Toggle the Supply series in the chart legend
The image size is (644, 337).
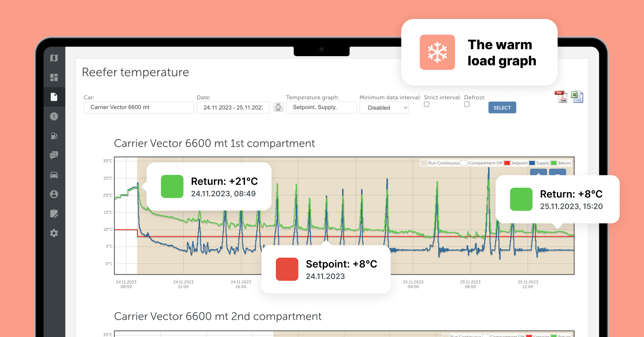[532, 163]
